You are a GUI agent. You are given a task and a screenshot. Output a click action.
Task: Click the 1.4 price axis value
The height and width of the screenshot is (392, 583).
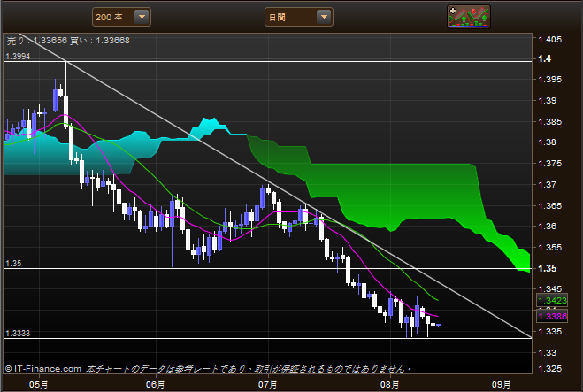[545, 58]
